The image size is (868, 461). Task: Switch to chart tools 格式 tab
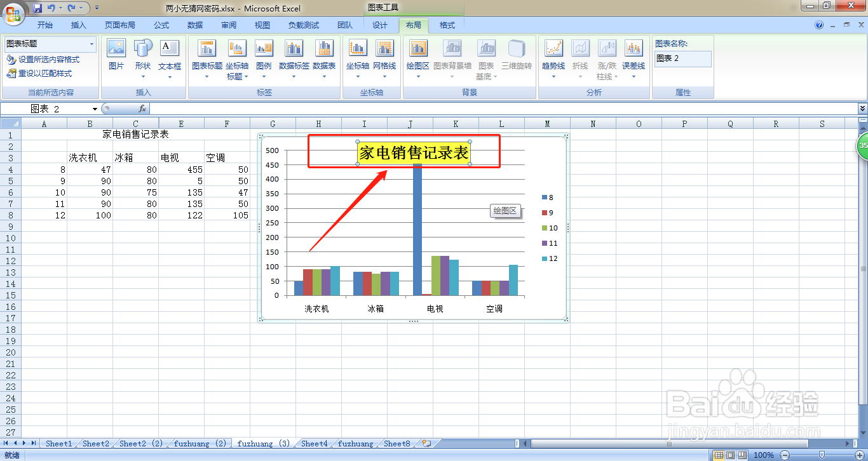pyautogui.click(x=447, y=25)
